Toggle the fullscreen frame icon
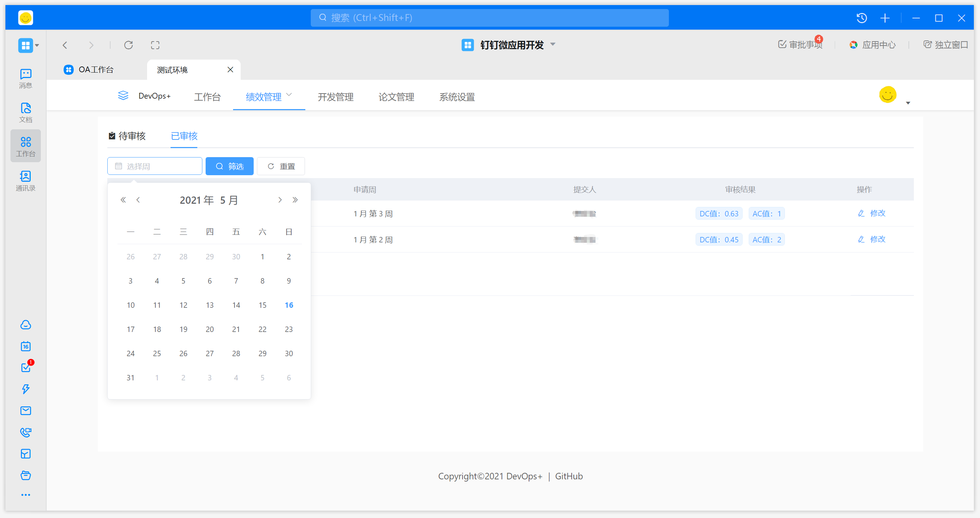The image size is (980, 518). 155,45
